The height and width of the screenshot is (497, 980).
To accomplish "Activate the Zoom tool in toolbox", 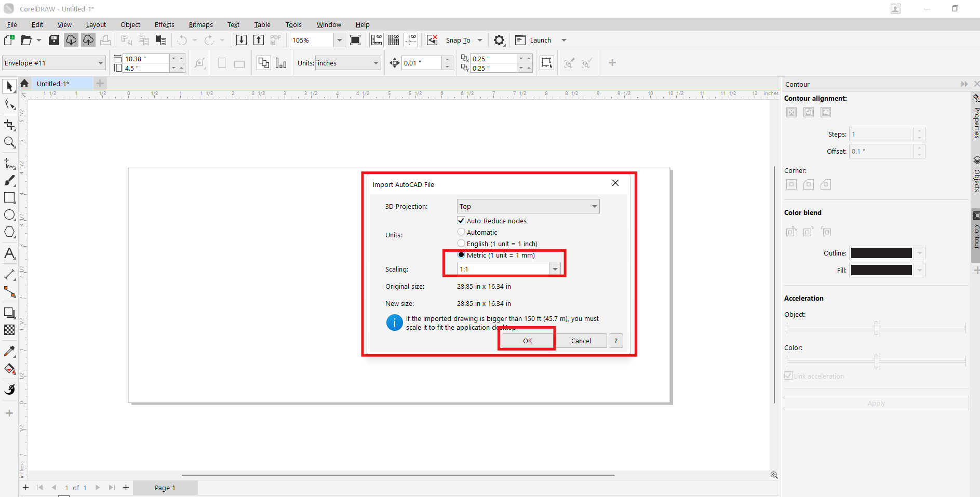I will (x=9, y=142).
